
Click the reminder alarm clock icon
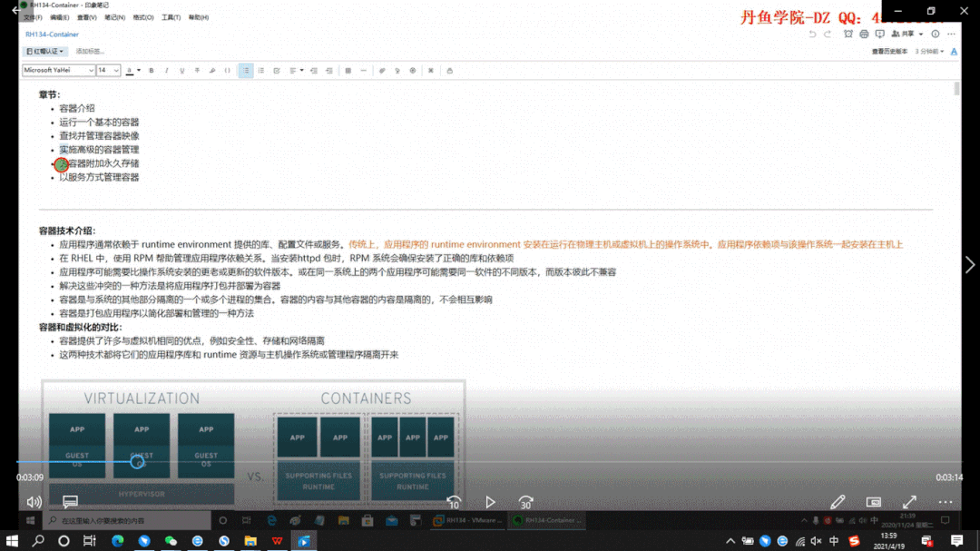coord(848,34)
